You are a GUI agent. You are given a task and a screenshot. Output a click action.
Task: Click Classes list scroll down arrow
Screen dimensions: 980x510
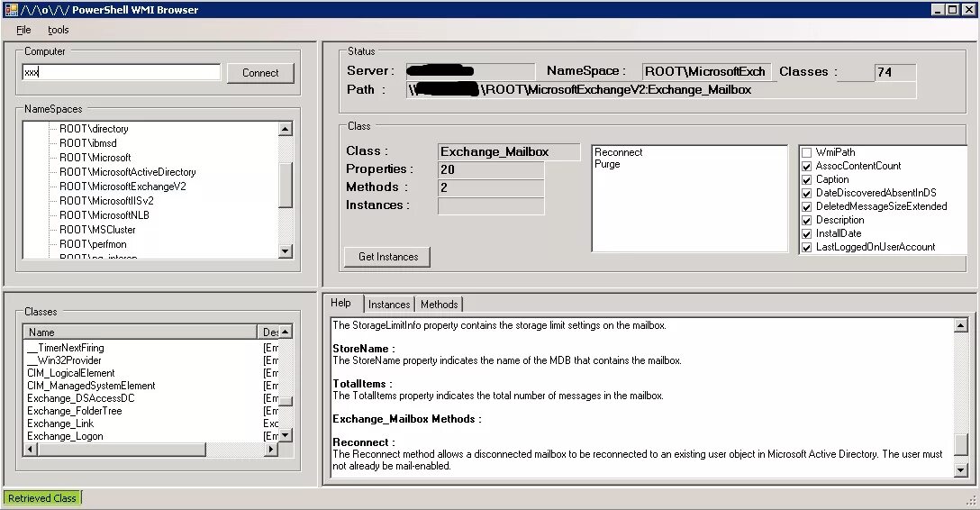click(x=285, y=435)
